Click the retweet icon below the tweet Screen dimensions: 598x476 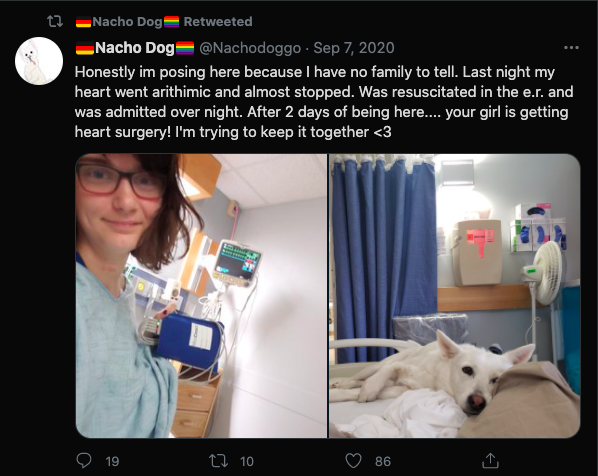(219, 461)
